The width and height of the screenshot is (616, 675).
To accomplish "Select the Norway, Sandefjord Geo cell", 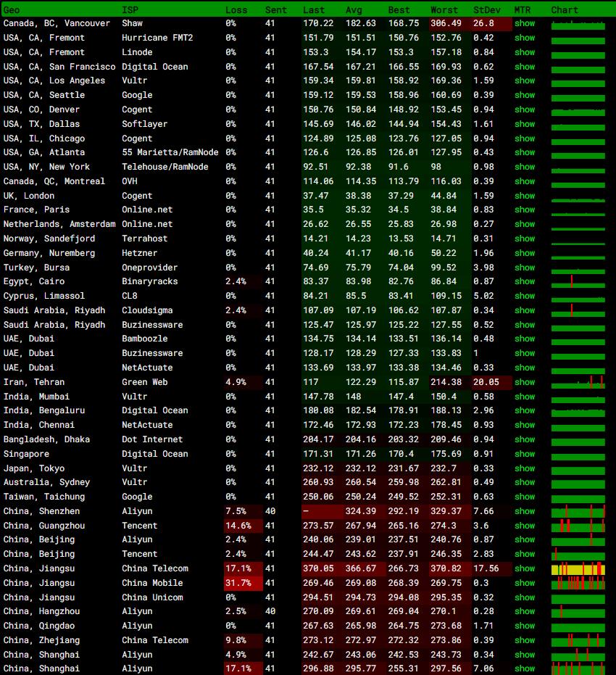I will pos(49,239).
